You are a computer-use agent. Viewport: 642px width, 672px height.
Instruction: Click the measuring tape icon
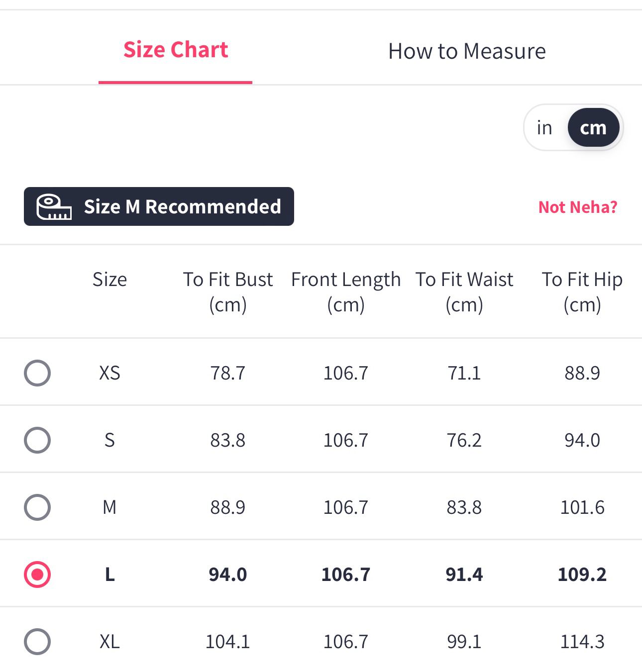click(54, 207)
